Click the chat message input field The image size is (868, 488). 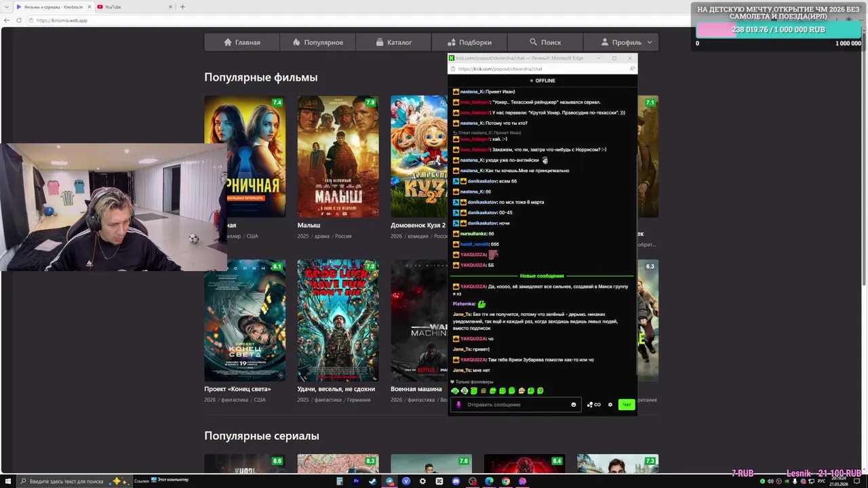515,405
